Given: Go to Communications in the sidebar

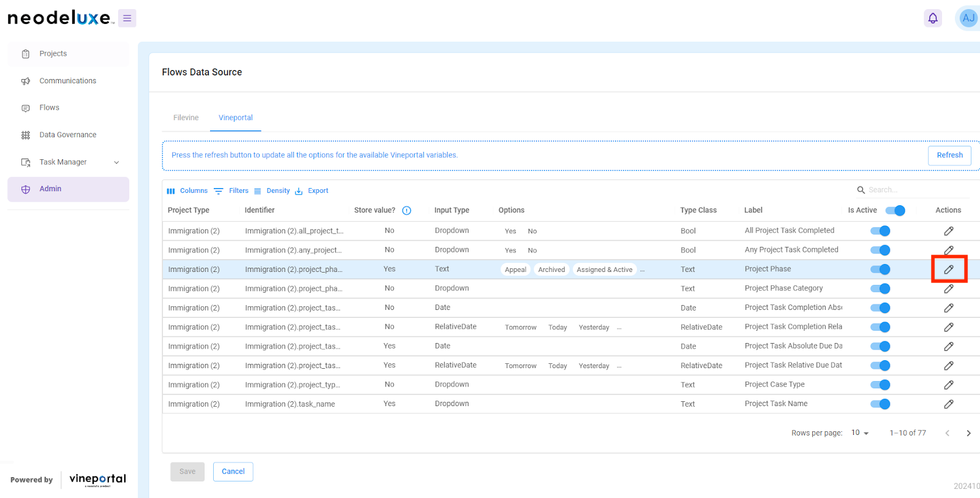Looking at the screenshot, I should 68,81.
